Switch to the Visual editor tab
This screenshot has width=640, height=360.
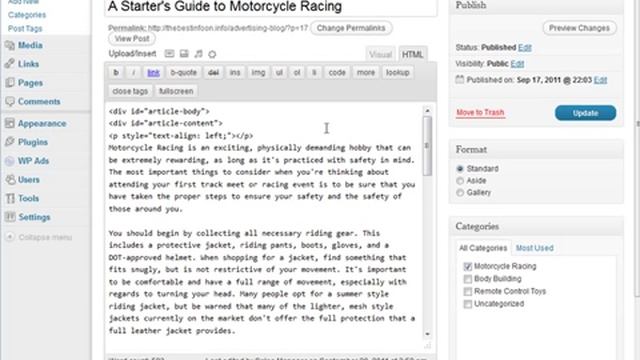380,54
